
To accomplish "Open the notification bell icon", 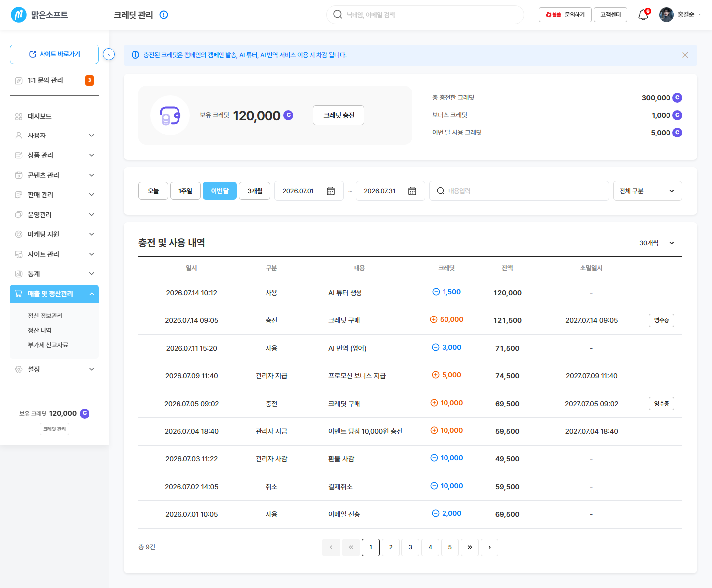I will point(643,15).
